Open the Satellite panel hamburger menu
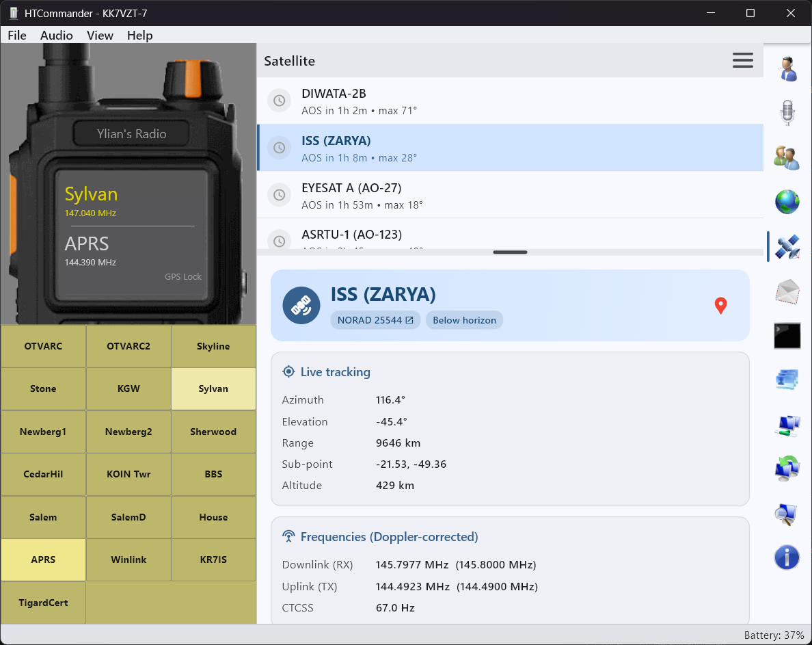 [742, 61]
